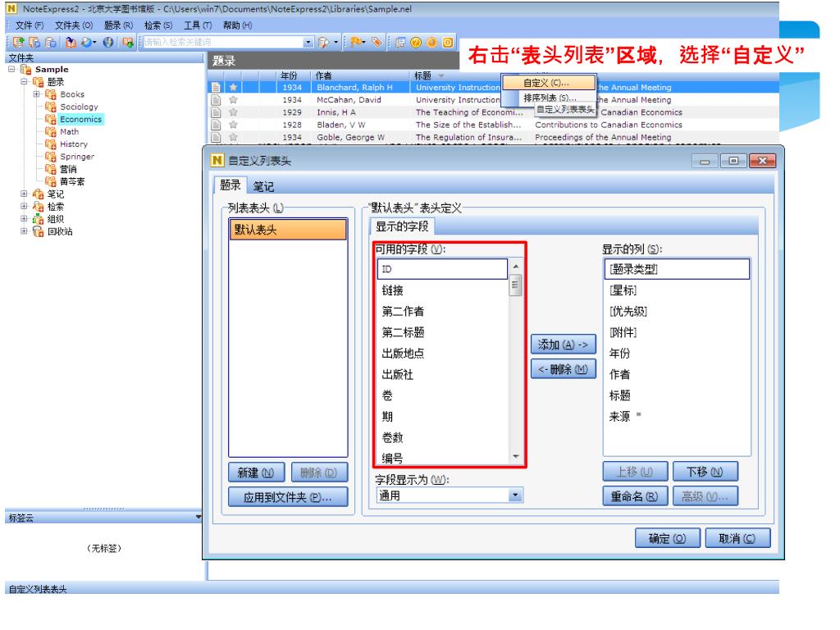Click the orange square toolbar icon
Screen dimensions: 840x630
pyautogui.click(x=448, y=43)
